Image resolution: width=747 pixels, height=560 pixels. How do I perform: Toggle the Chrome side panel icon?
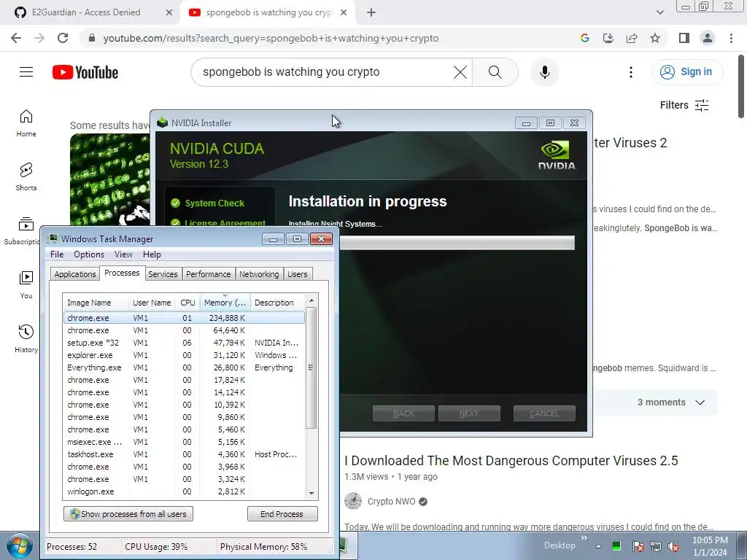(x=684, y=38)
